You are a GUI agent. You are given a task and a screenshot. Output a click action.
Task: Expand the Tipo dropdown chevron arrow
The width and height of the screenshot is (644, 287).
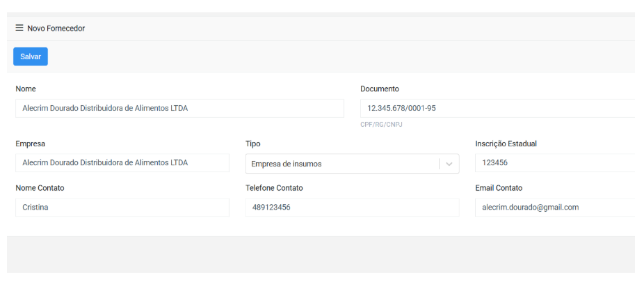(x=449, y=164)
